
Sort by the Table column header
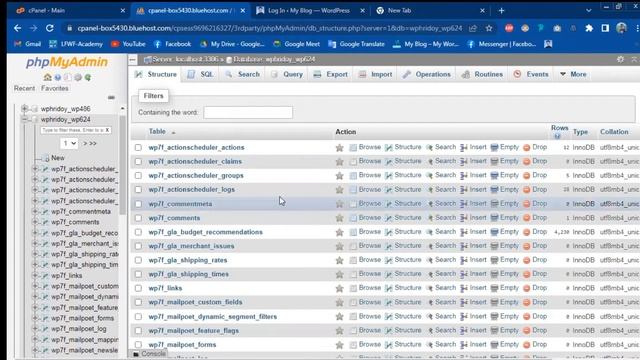157,131
